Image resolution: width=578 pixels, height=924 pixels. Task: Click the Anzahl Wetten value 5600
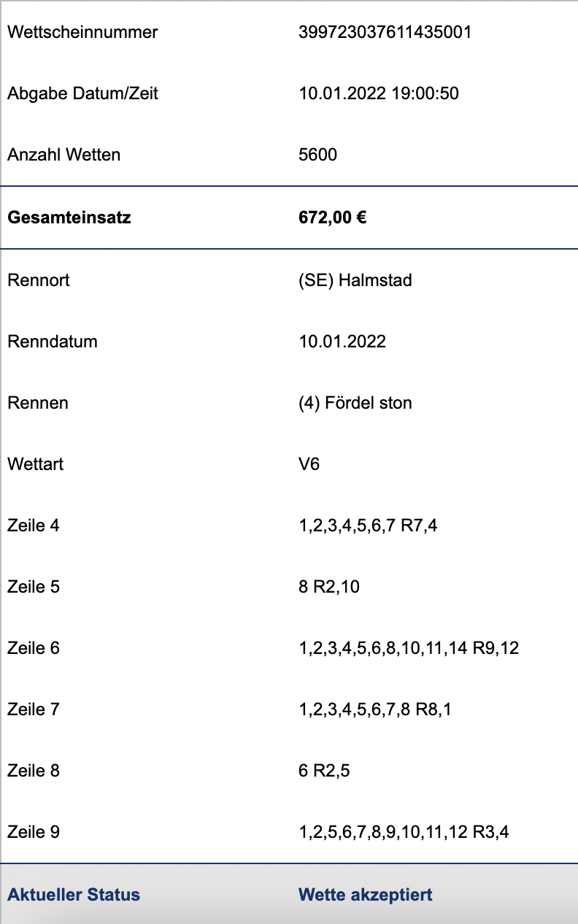[318, 155]
